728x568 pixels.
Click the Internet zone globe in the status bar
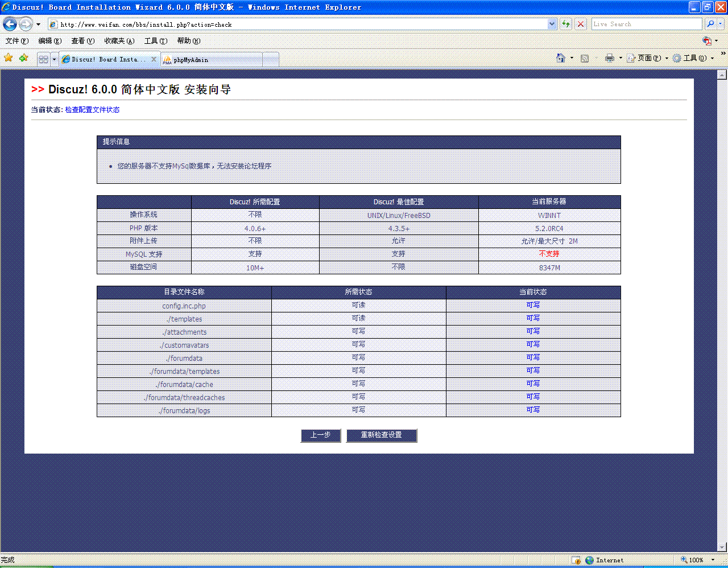(589, 560)
